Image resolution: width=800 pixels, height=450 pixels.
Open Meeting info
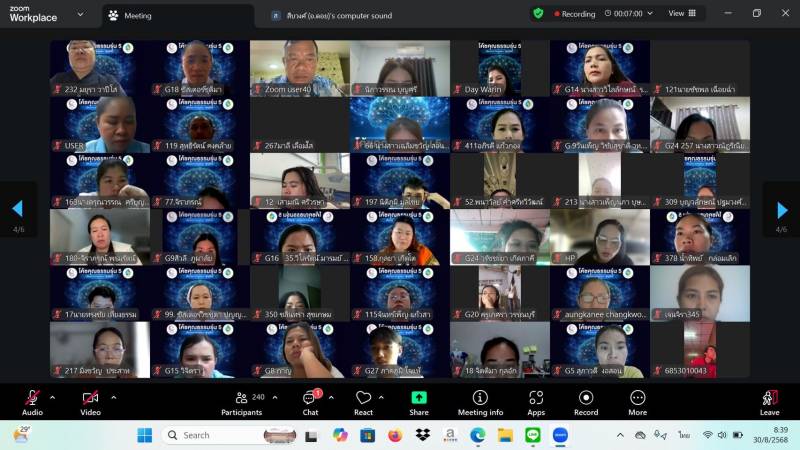[x=480, y=401]
